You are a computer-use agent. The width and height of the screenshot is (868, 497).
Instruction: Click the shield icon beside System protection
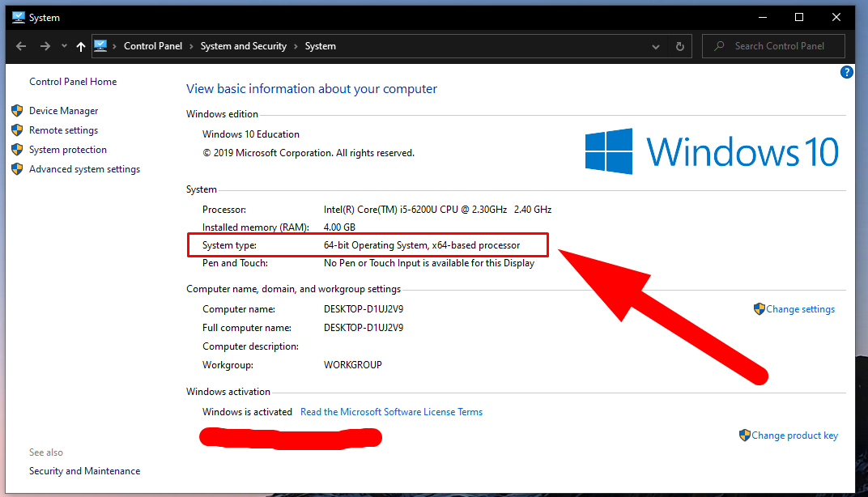17,150
